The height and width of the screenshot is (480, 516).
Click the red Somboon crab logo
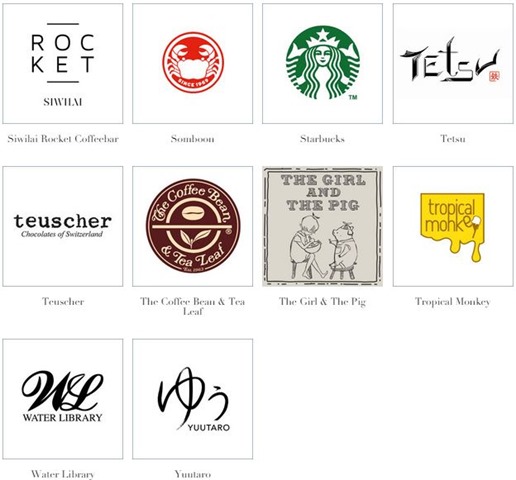(193, 64)
